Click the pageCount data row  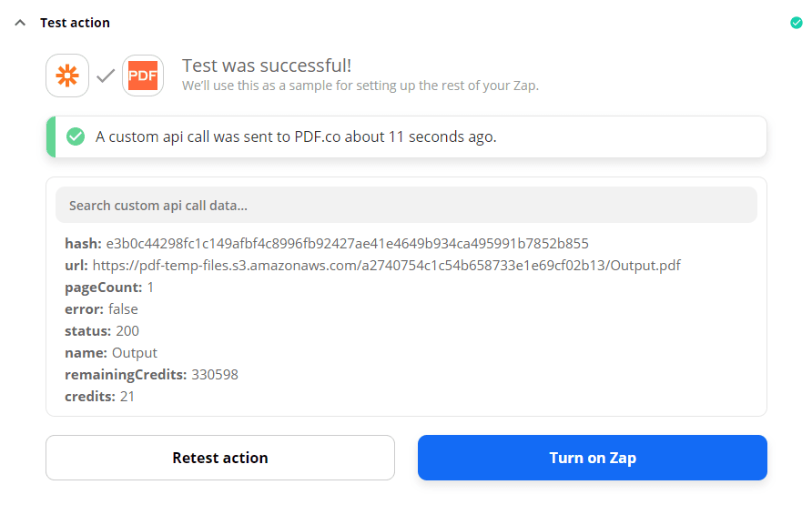click(x=109, y=288)
